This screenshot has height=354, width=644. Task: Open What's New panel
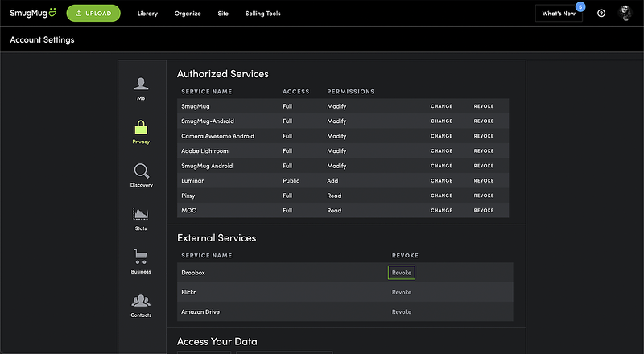point(559,14)
